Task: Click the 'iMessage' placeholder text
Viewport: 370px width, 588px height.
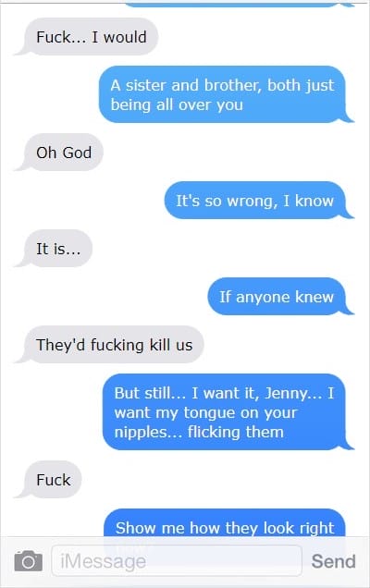Action: 104,561
